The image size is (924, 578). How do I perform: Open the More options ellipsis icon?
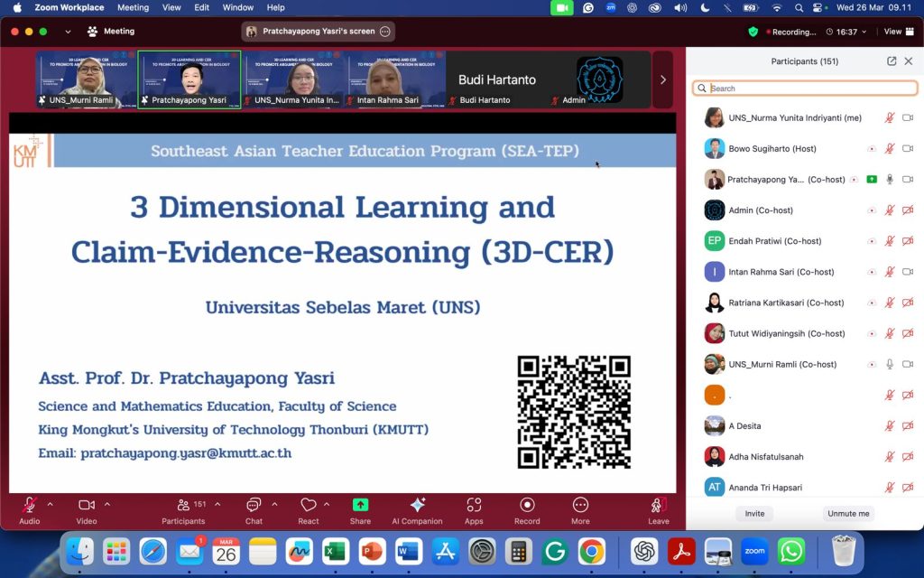(x=580, y=506)
